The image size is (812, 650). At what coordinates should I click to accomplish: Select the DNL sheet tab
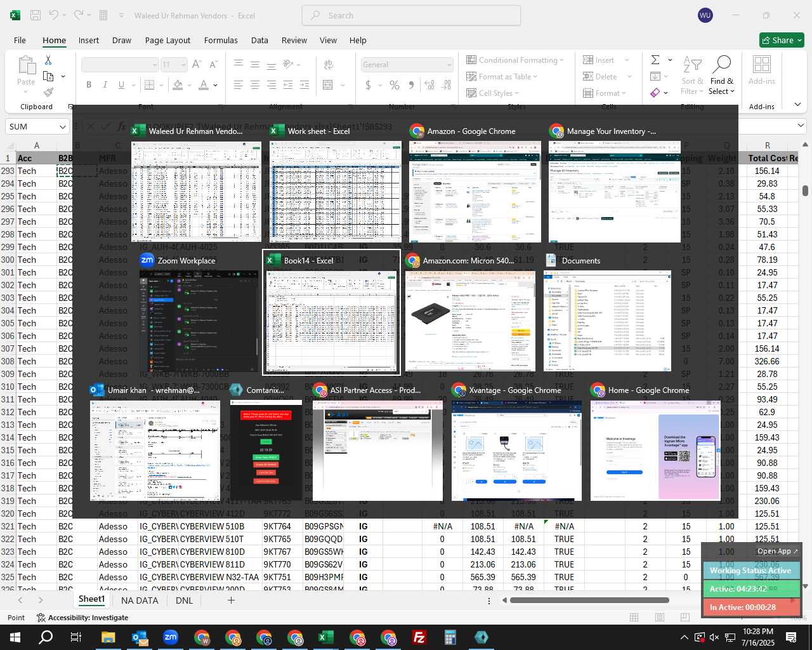(x=185, y=600)
